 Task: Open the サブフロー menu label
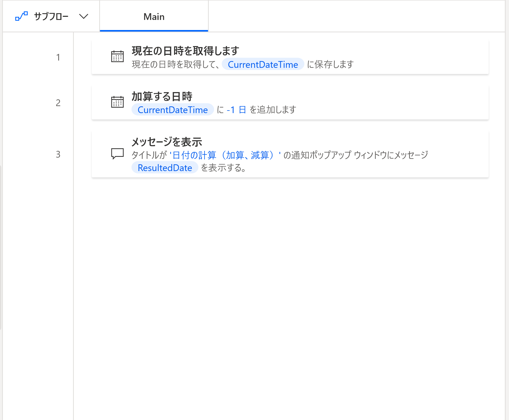tap(51, 17)
